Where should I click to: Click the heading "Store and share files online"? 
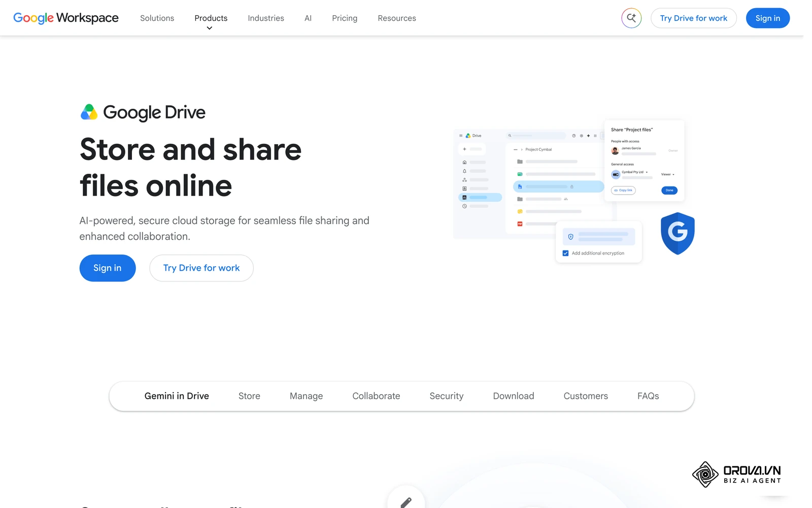[191, 168]
